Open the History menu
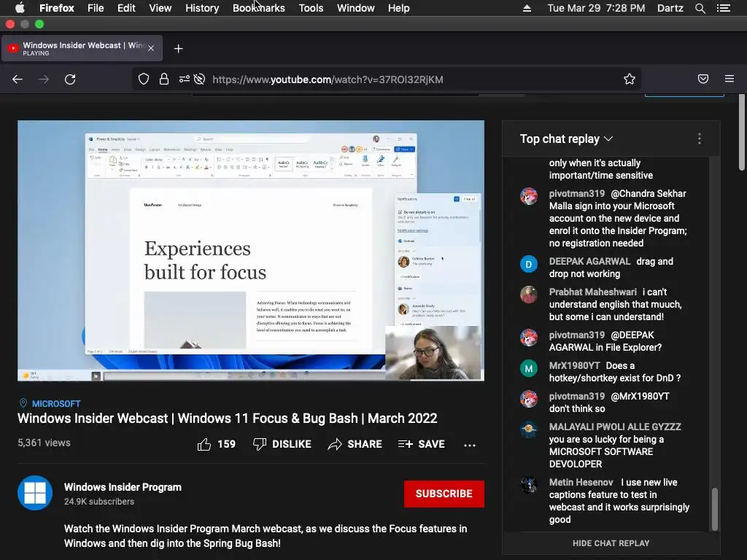The height and width of the screenshot is (560, 747). (202, 8)
